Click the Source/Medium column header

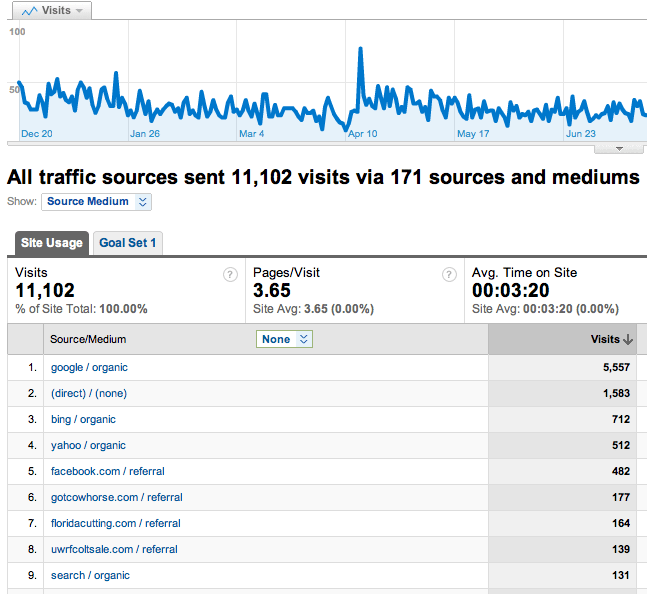[x=88, y=340]
